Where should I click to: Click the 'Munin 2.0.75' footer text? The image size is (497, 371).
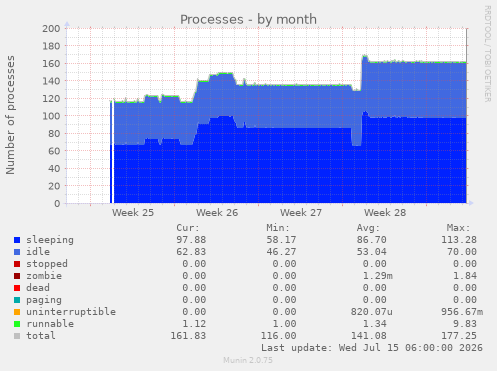click(x=248, y=360)
